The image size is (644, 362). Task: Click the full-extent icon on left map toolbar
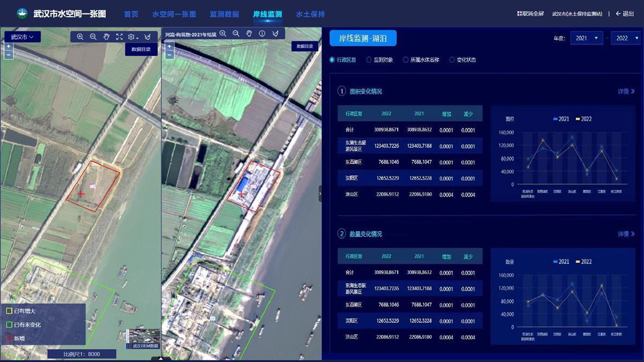(119, 36)
